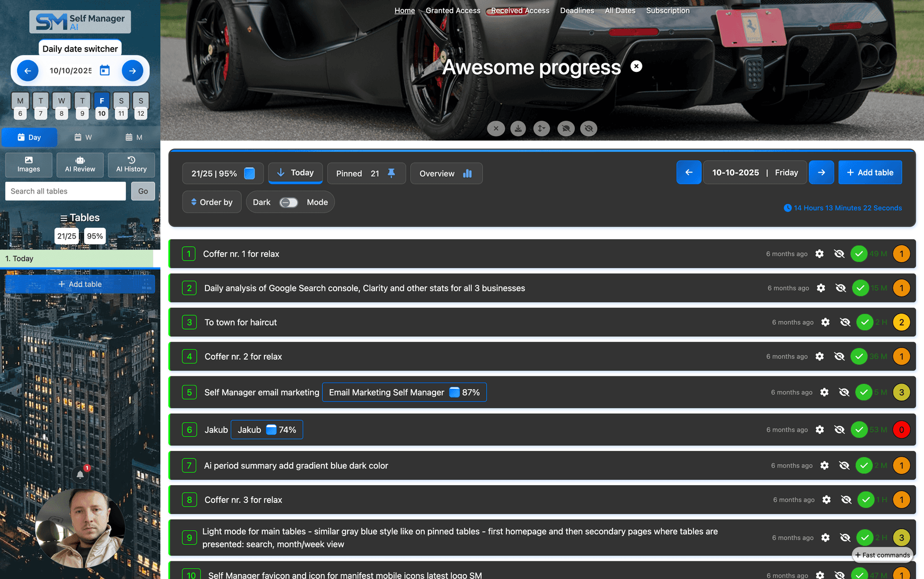This screenshot has height=579, width=924.
Task: Open settings for Jakub row
Action: (x=819, y=430)
